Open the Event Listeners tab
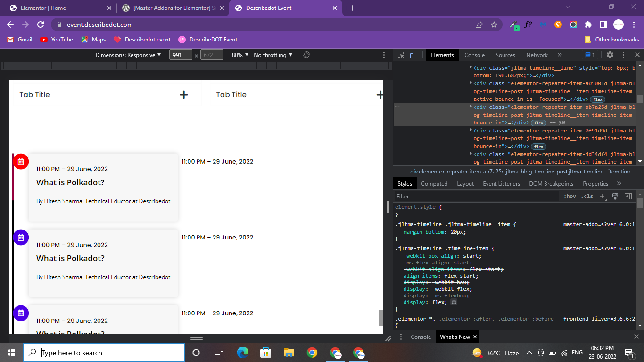644x362 pixels. tap(502, 184)
